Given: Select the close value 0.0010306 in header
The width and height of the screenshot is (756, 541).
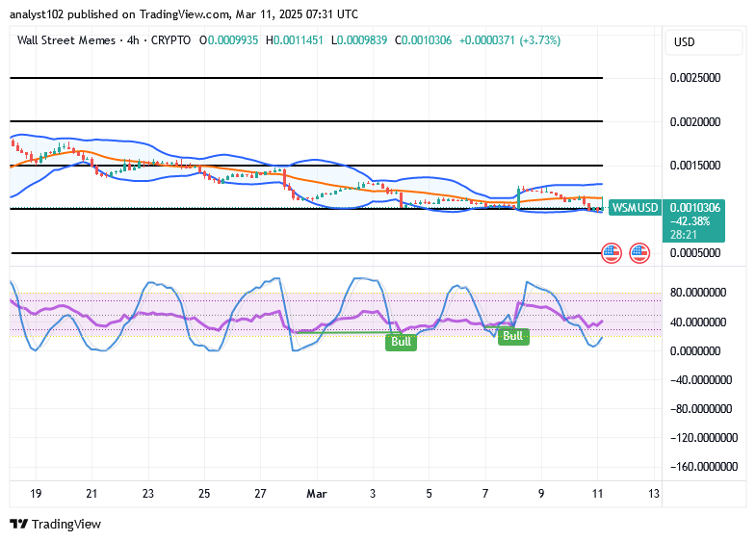Looking at the screenshot, I should coord(427,40).
